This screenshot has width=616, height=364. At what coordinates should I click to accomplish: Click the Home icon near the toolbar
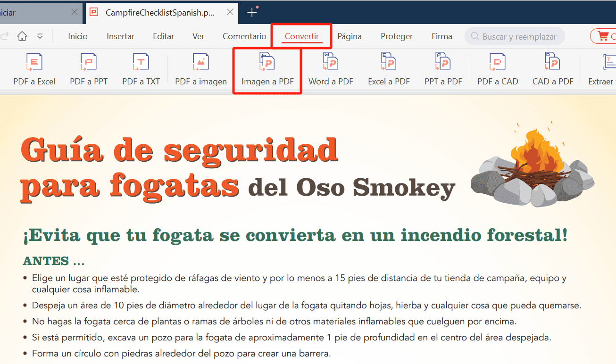[x=22, y=36]
